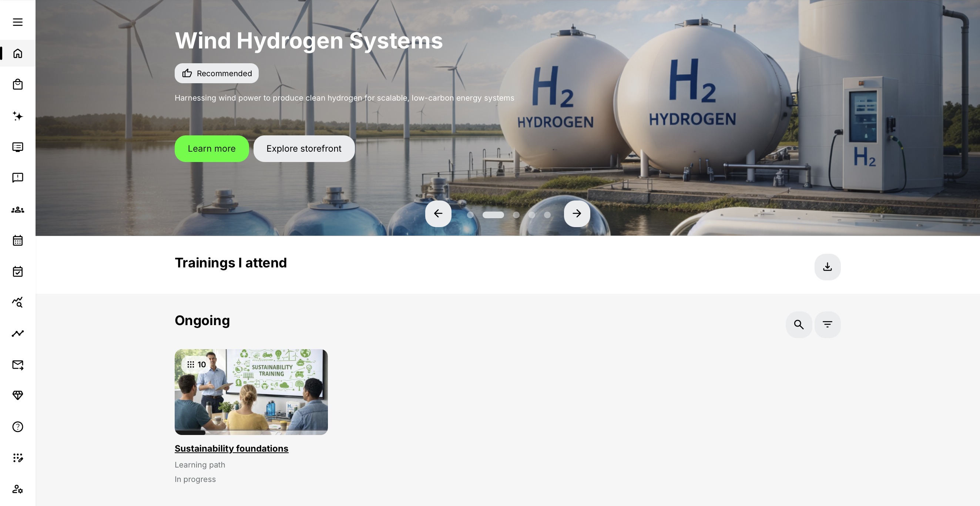
Task: Open Sustainability foundations link
Action: pos(231,449)
